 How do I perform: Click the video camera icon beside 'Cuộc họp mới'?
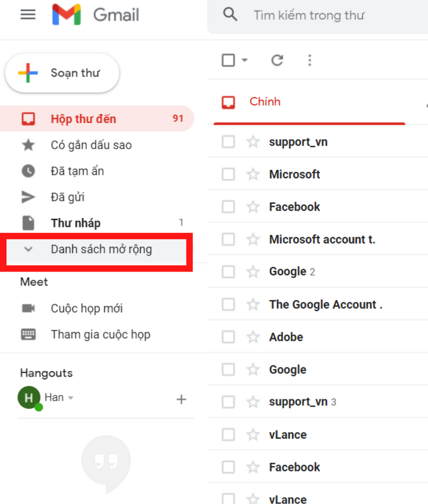(28, 308)
